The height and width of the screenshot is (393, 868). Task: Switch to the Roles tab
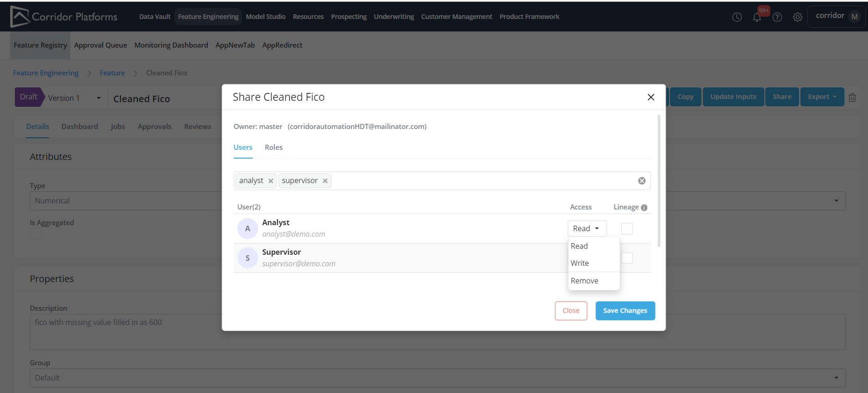pyautogui.click(x=273, y=147)
